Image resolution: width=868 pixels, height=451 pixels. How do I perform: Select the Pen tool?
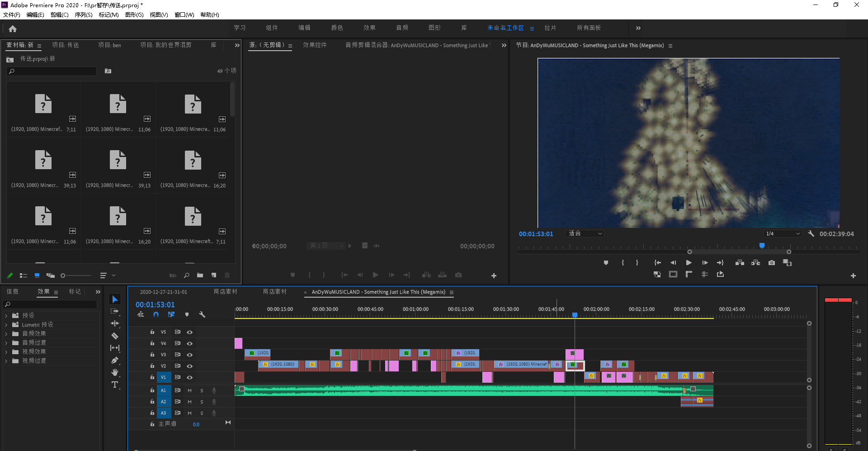115,360
